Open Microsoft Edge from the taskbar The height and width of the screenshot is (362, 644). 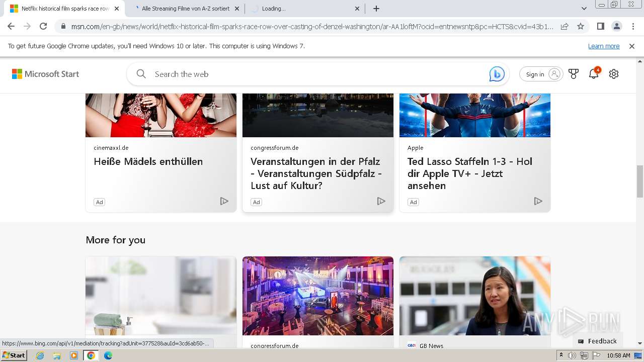(108, 355)
